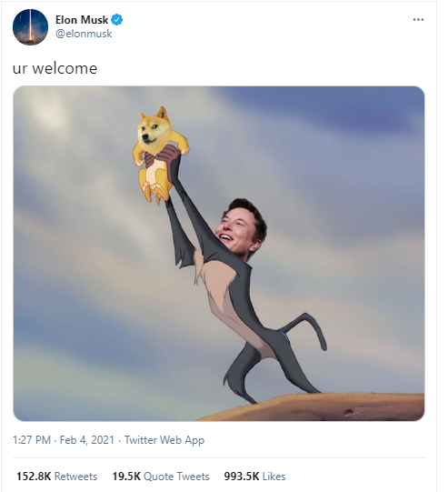448x492 pixels.
Task: Click the Doge dog in the image
Action: point(160,154)
